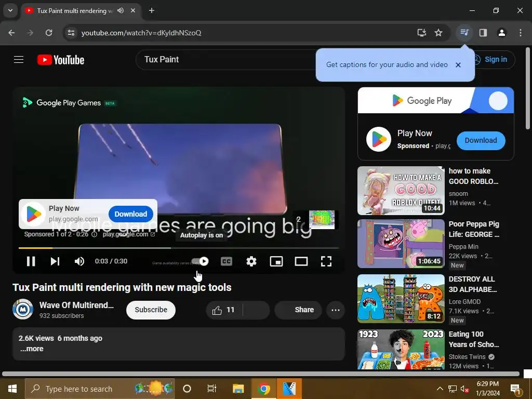The image size is (532, 399).
Task: Enter fullscreen mode
Action: pyautogui.click(x=326, y=261)
